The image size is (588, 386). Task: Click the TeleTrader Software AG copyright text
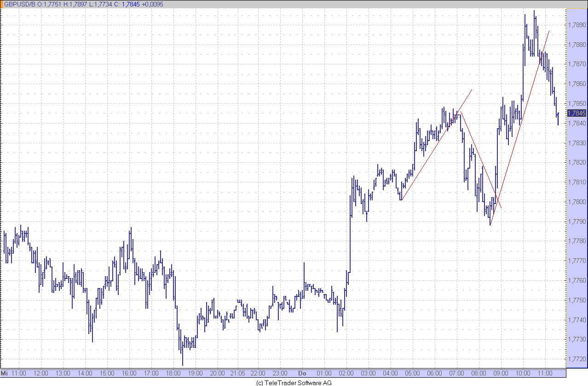tap(294, 382)
